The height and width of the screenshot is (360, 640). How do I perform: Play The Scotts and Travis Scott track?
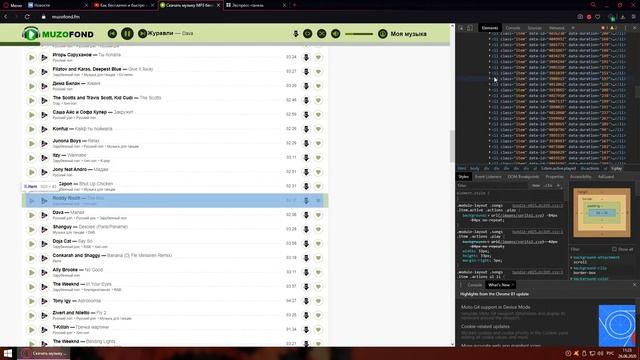pos(31,100)
